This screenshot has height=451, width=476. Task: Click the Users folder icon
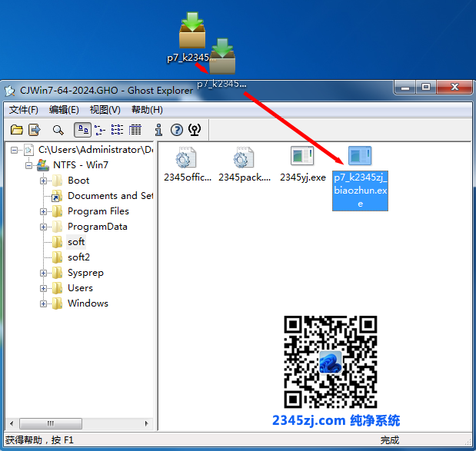(57, 288)
